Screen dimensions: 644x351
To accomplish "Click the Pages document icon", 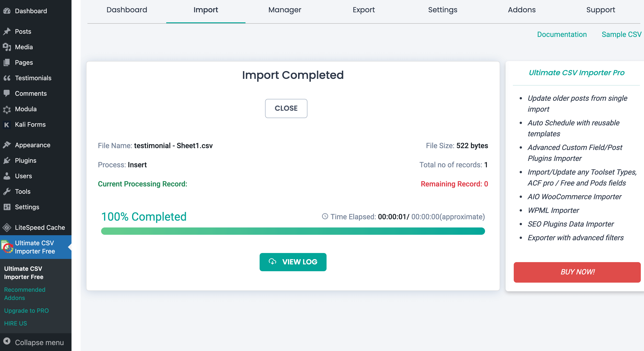I will [7, 62].
